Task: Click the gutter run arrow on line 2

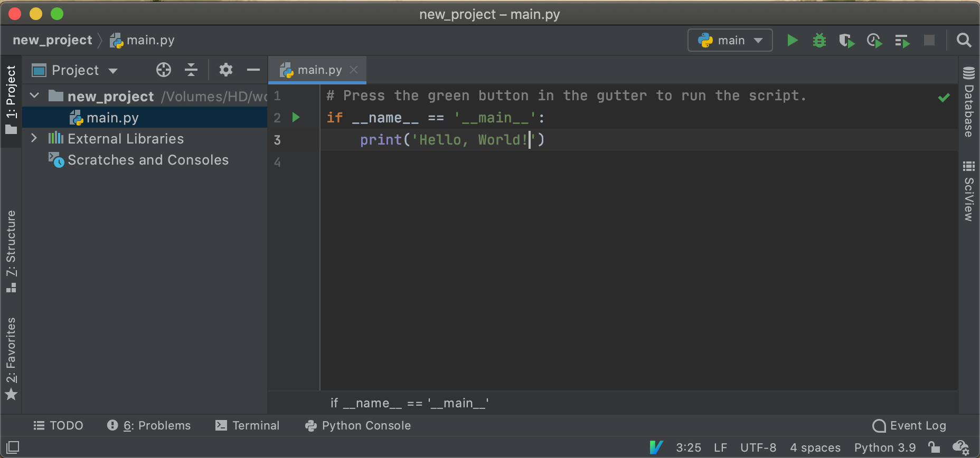Action: [x=296, y=117]
